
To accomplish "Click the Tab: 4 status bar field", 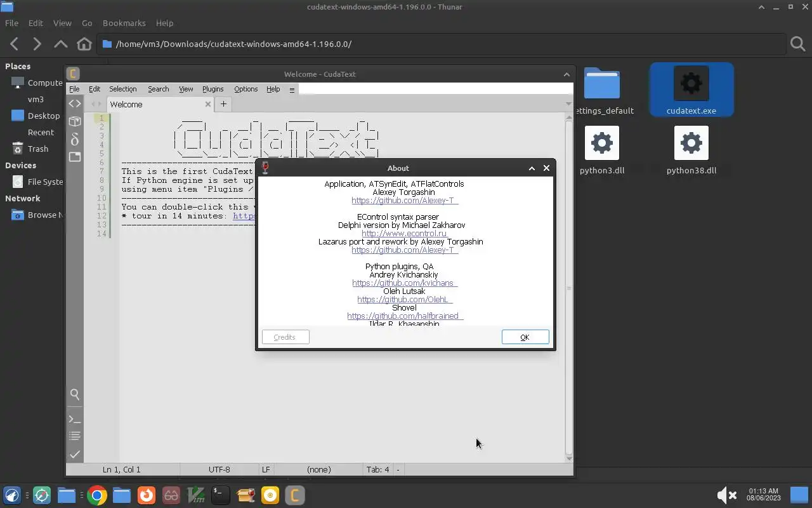I will coord(377,470).
